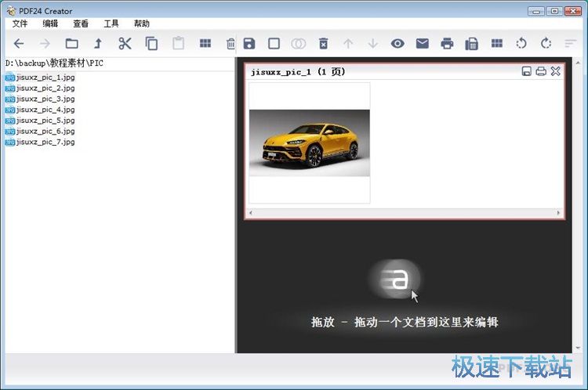The height and width of the screenshot is (390, 588).
Task: Click the path field D:\backup\教程素材\PIC
Action: [119, 63]
